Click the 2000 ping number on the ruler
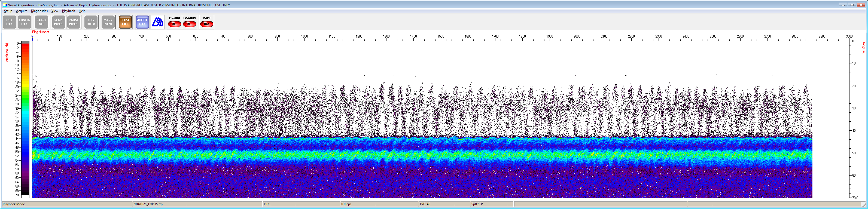This screenshot has height=209, width=868. pos(577,36)
